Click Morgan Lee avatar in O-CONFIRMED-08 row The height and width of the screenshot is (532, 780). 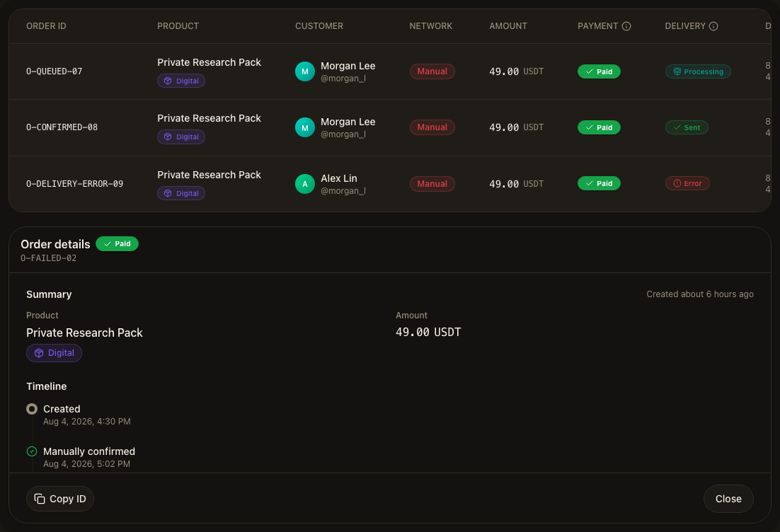(x=305, y=128)
